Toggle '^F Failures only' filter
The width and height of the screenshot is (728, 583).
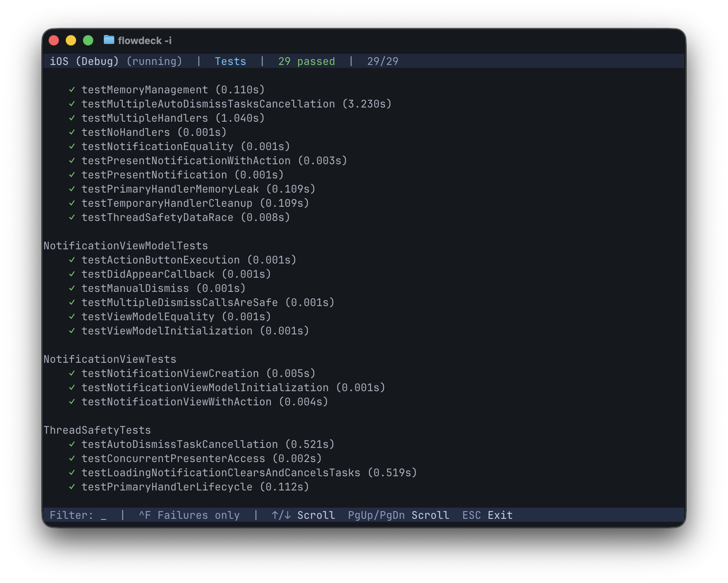[x=189, y=515]
